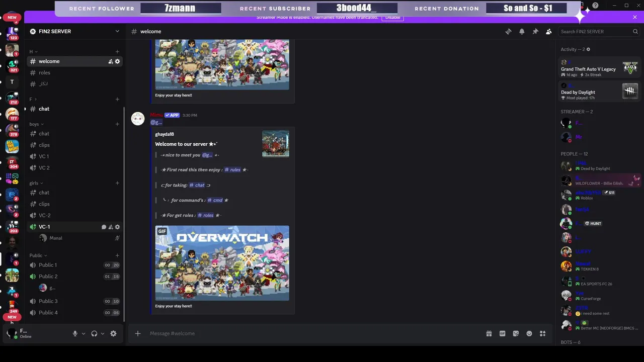Image resolution: width=644 pixels, height=362 pixels.
Task: Open User Settings gear icon
Action: point(113,333)
